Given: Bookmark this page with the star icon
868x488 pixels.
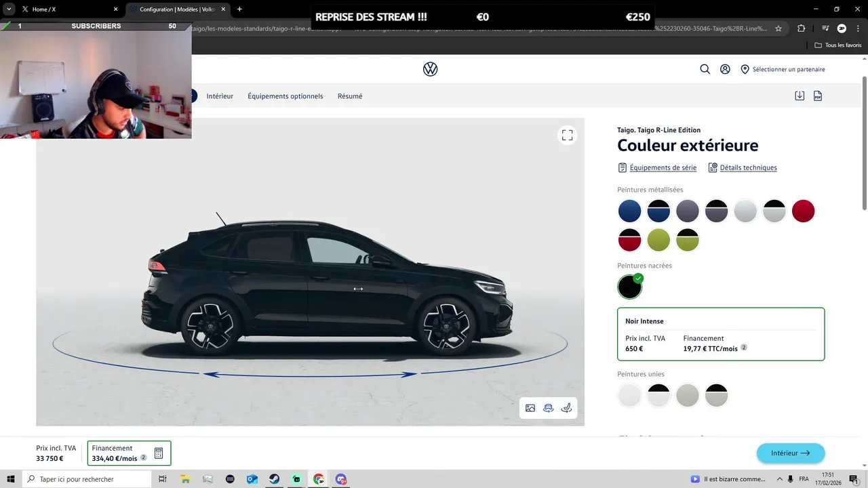Looking at the screenshot, I should (778, 28).
